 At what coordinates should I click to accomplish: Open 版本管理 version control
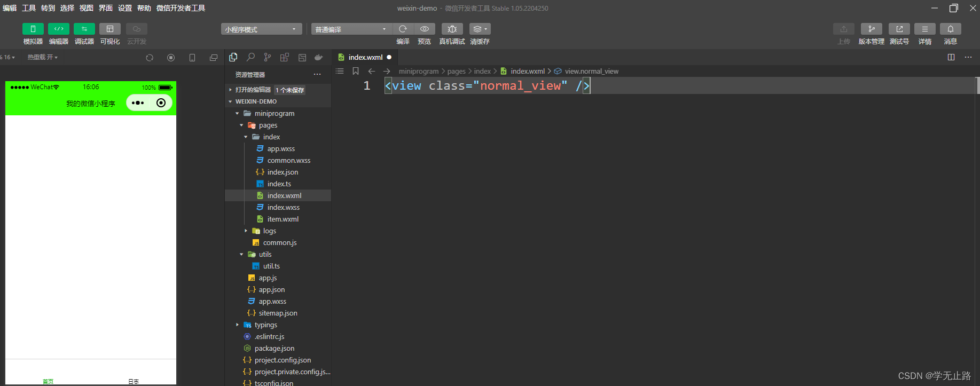pyautogui.click(x=872, y=29)
